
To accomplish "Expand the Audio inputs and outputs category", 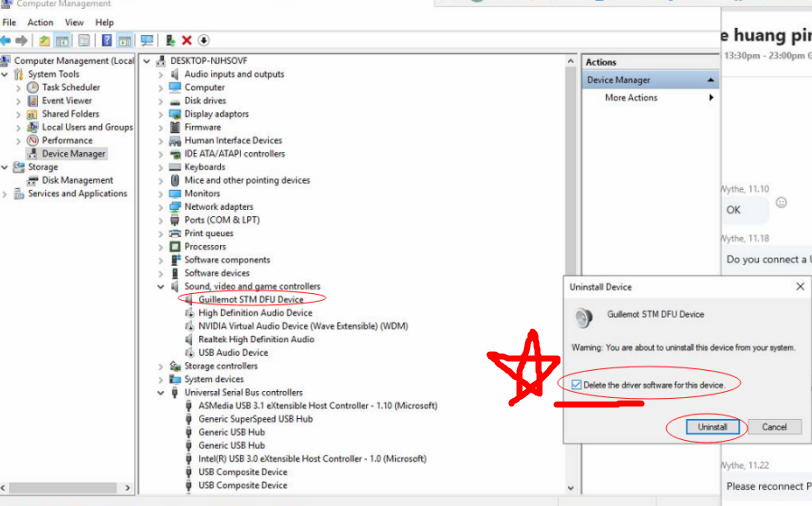I will [161, 75].
